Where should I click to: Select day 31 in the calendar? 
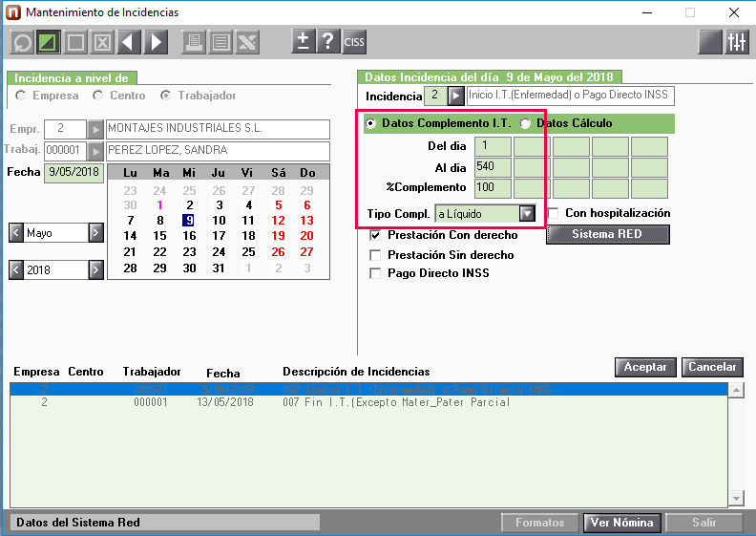[x=219, y=268]
